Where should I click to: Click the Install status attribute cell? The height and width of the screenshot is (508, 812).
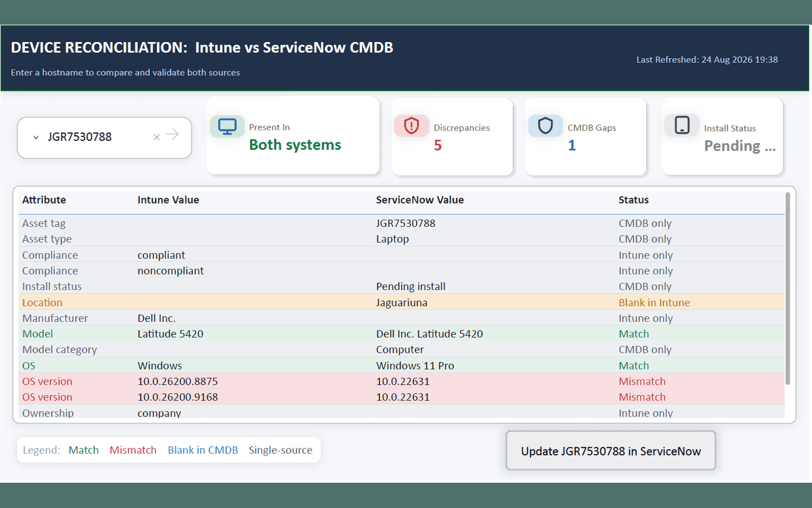pos(52,286)
